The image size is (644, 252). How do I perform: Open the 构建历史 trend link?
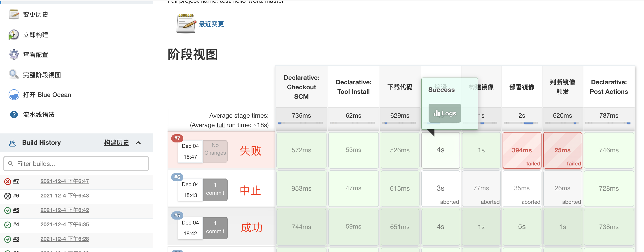[x=116, y=143]
